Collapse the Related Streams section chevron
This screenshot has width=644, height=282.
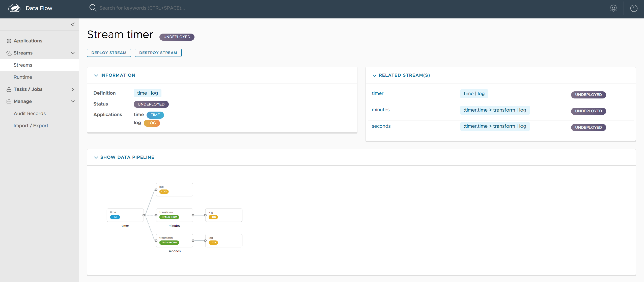(374, 75)
